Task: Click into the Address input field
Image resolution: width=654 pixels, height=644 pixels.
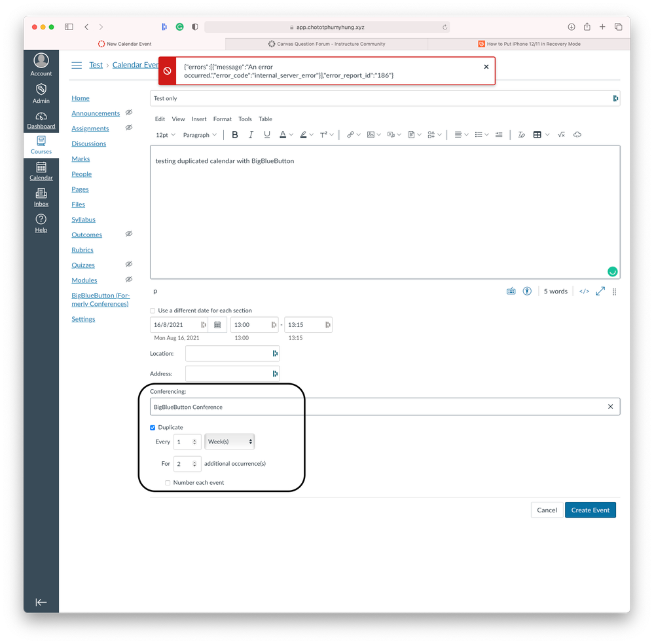Action: pos(232,373)
